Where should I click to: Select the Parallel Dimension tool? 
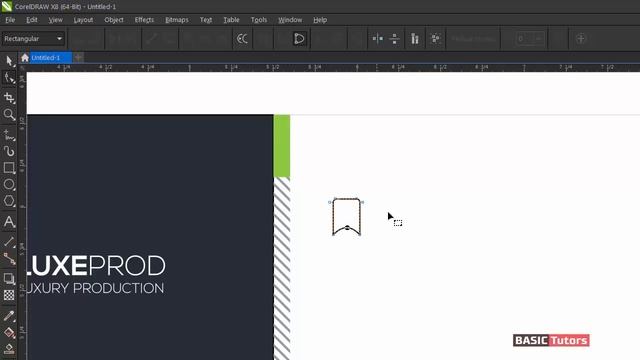tap(9, 242)
